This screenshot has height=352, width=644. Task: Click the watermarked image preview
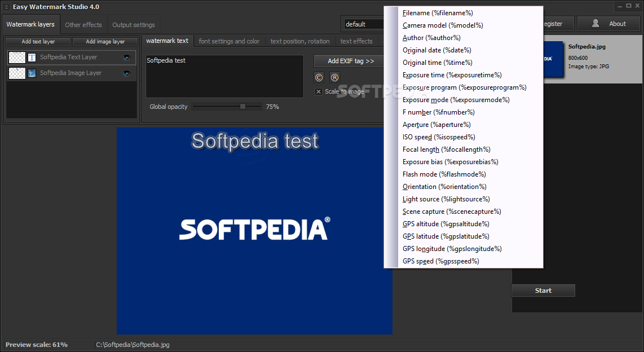click(x=255, y=231)
